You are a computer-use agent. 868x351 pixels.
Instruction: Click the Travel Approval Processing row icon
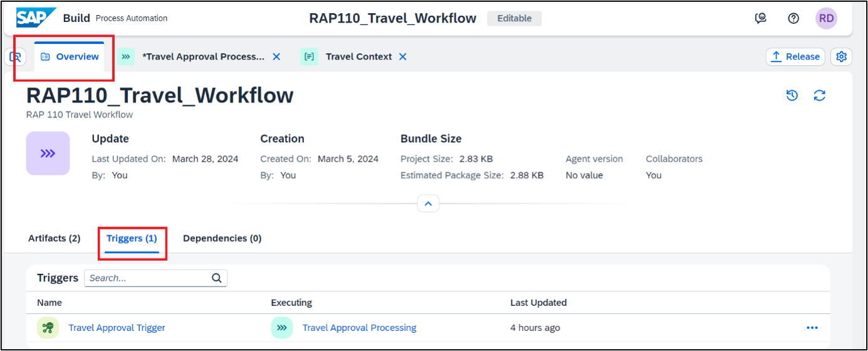282,328
